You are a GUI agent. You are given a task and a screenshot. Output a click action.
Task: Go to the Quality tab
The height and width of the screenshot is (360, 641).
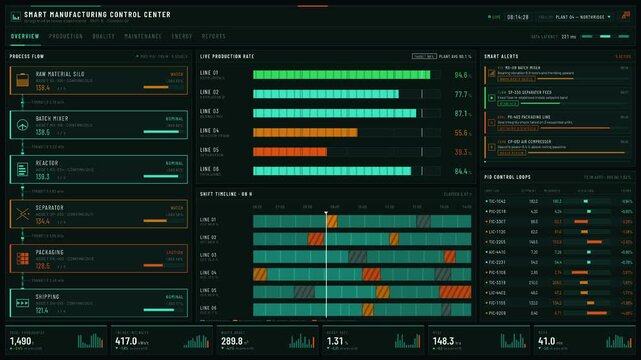tap(103, 36)
